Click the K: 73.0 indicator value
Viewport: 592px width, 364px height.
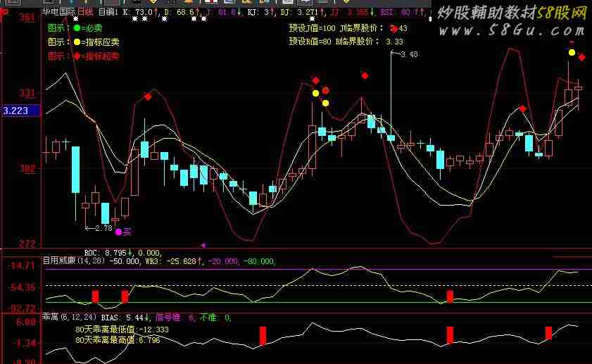click(x=141, y=12)
